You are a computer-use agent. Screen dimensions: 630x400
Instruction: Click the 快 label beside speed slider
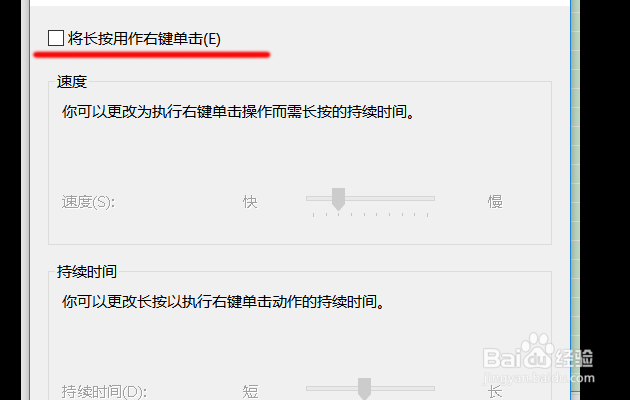pos(250,202)
